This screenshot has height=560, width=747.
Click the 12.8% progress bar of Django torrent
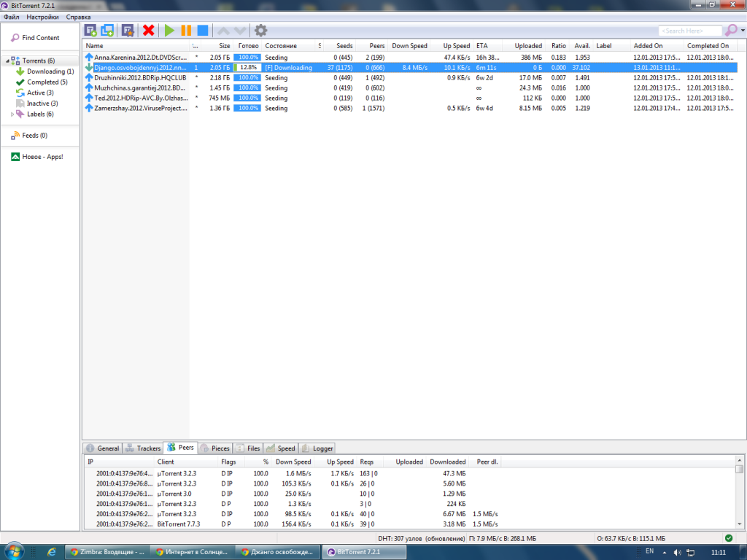[247, 68]
